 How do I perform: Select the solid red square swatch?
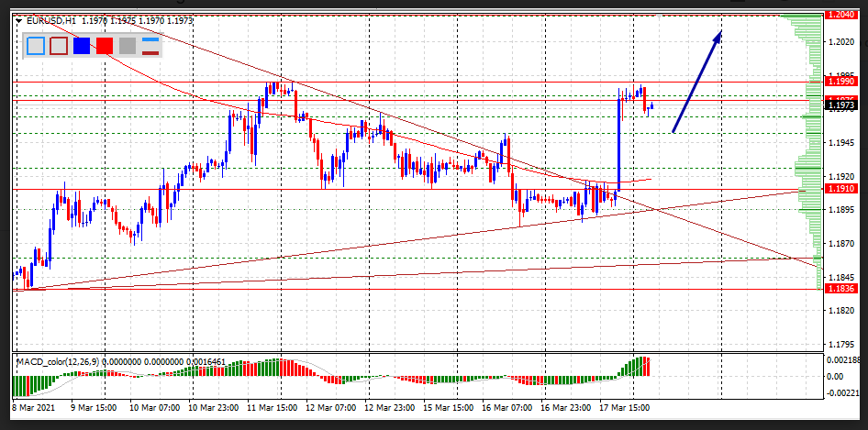pyautogui.click(x=105, y=46)
